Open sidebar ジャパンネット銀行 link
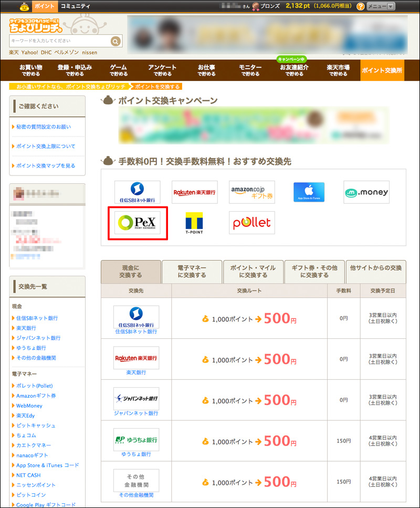Image resolution: width=420 pixels, height=508 pixels. click(38, 338)
